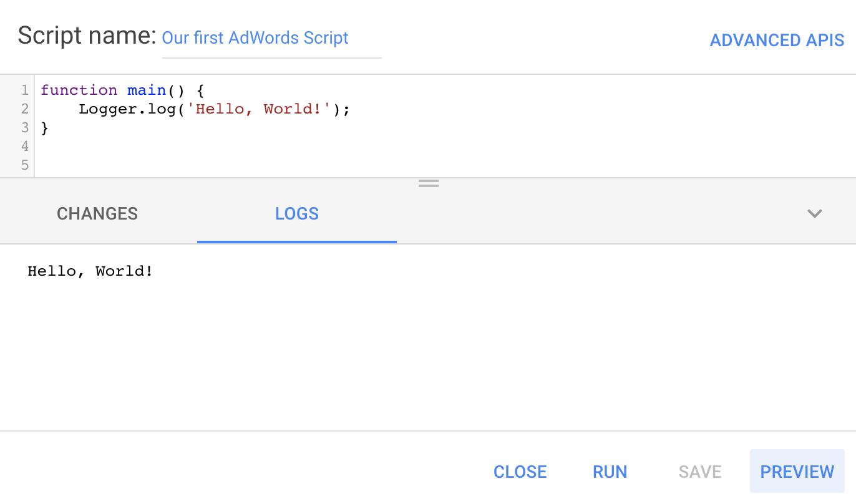
Task: Select the Logs tab
Action: [x=297, y=213]
